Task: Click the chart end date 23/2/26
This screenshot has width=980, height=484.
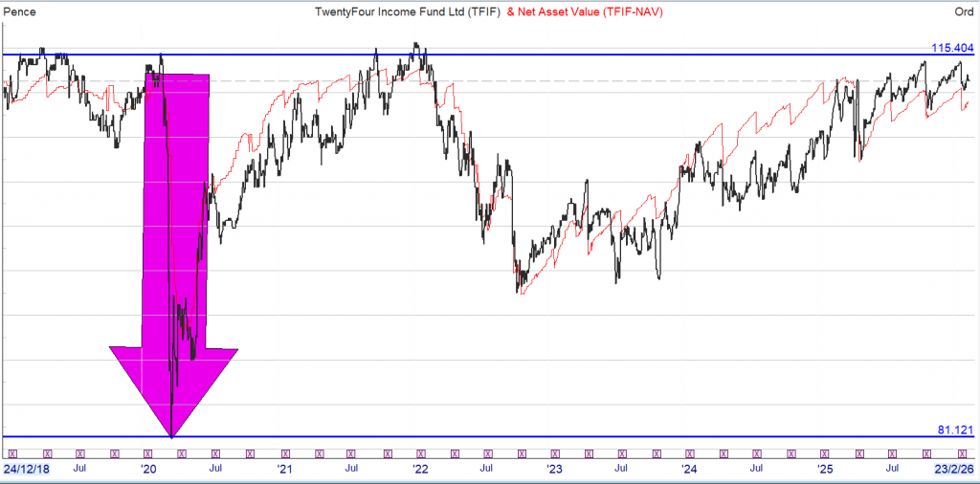Action: [954, 469]
